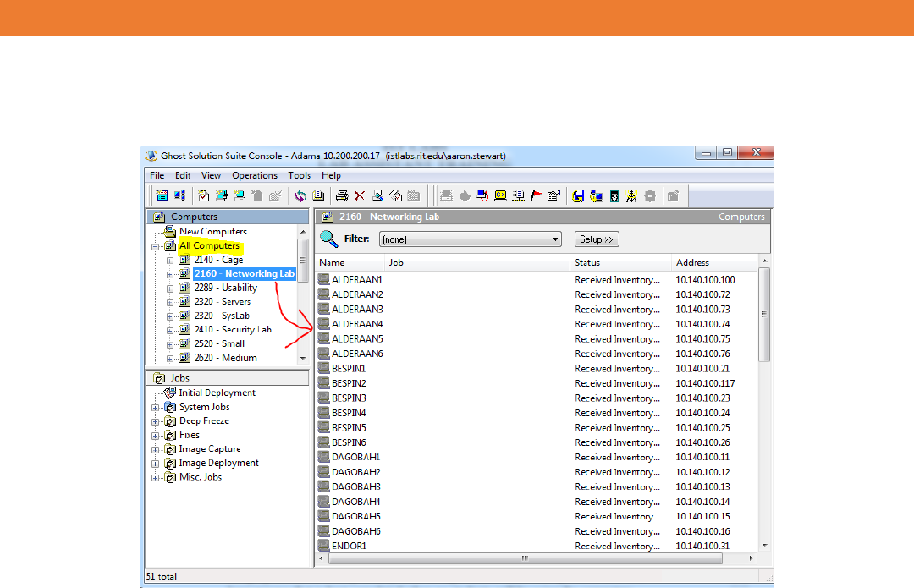Click the computers tree scroll-down arrow
This screenshot has height=588, width=914.
[303, 359]
